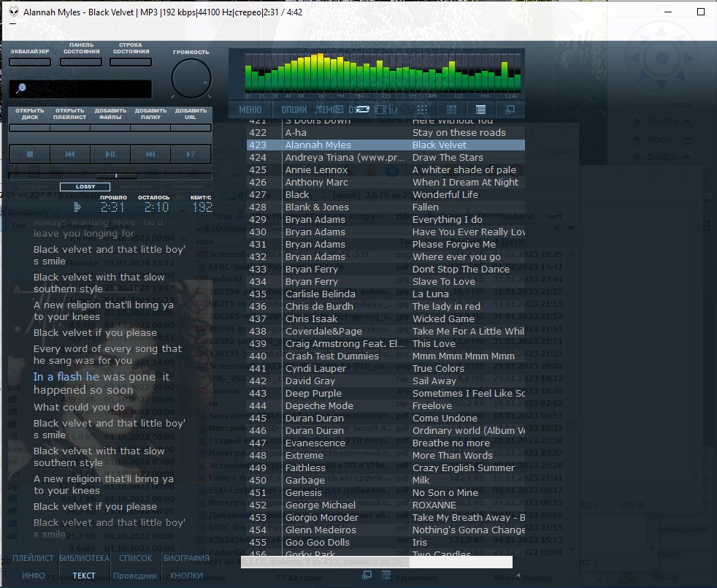Stop playback with the stop button
This screenshot has height=588, width=717.
click(x=30, y=154)
